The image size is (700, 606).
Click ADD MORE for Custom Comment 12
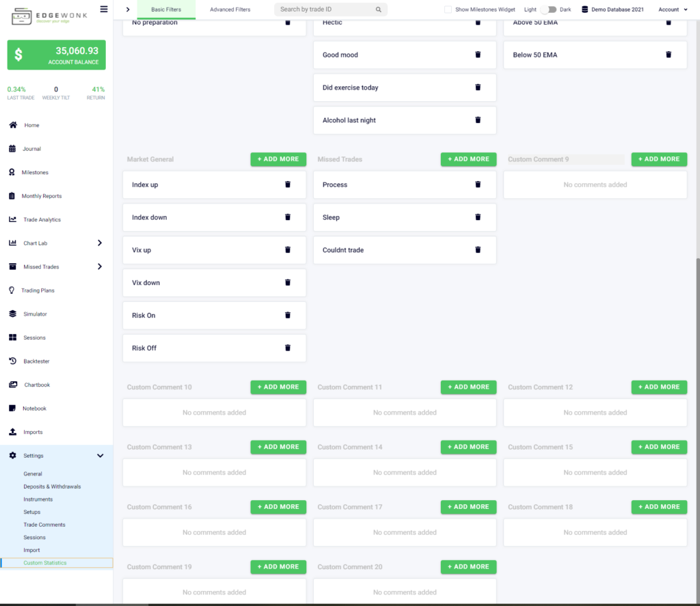658,387
